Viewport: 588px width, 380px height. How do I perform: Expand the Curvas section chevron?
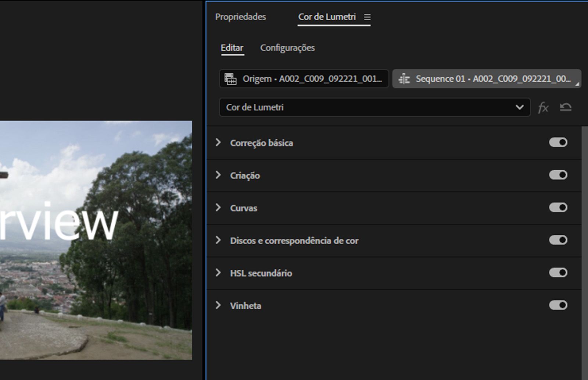218,207
